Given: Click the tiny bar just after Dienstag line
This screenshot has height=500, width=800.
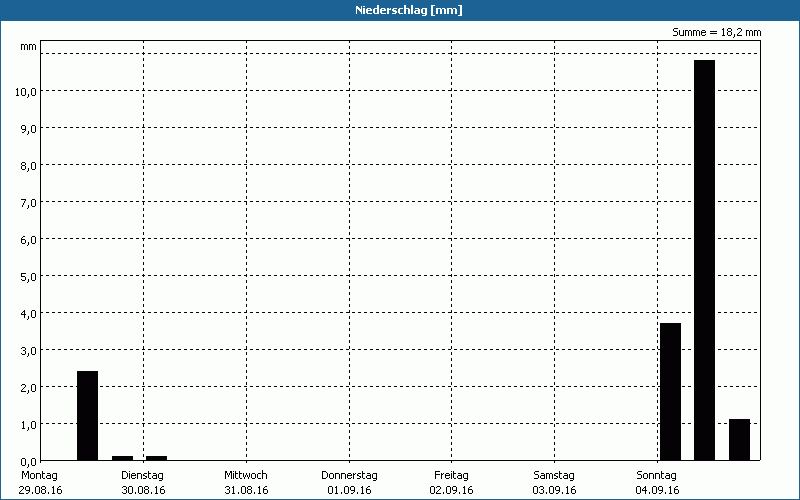Looking at the screenshot, I should pos(157,458).
